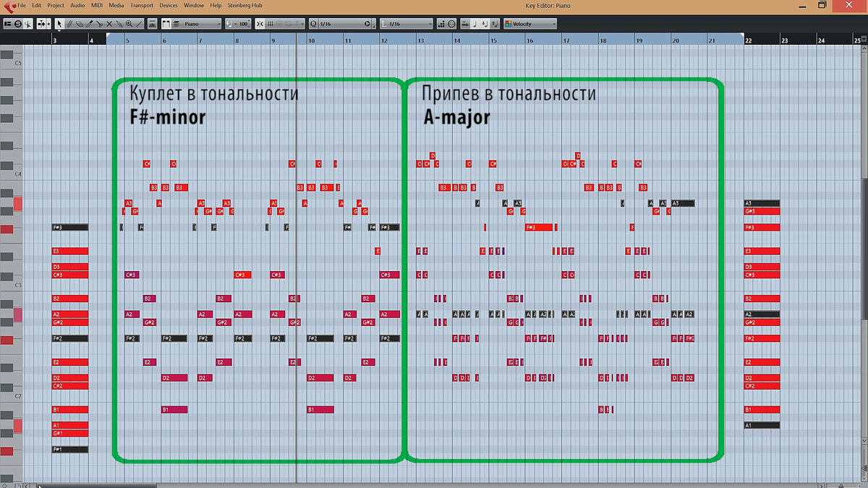Viewport: 868px width, 488px height.
Task: Select the Glue tool
Action: click(x=119, y=24)
